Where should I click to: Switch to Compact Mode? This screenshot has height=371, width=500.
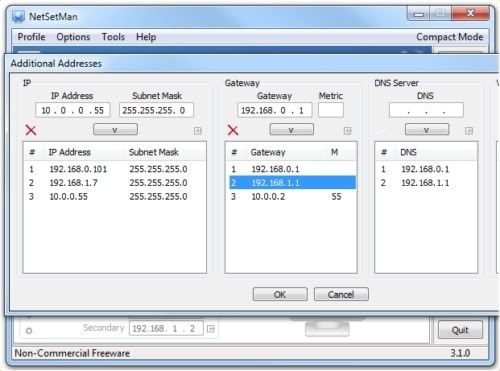pyautogui.click(x=450, y=37)
